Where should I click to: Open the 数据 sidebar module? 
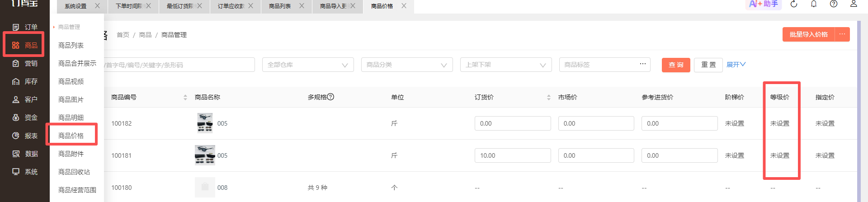click(x=25, y=154)
